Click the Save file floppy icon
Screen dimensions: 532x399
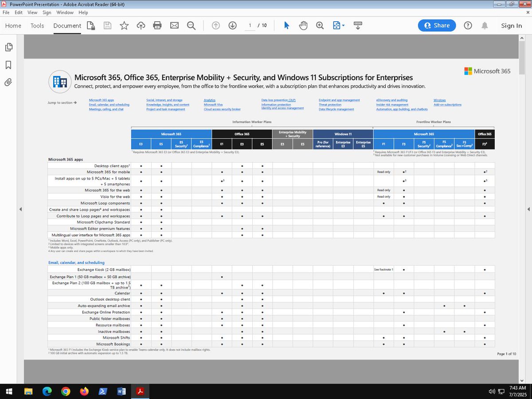(107, 25)
